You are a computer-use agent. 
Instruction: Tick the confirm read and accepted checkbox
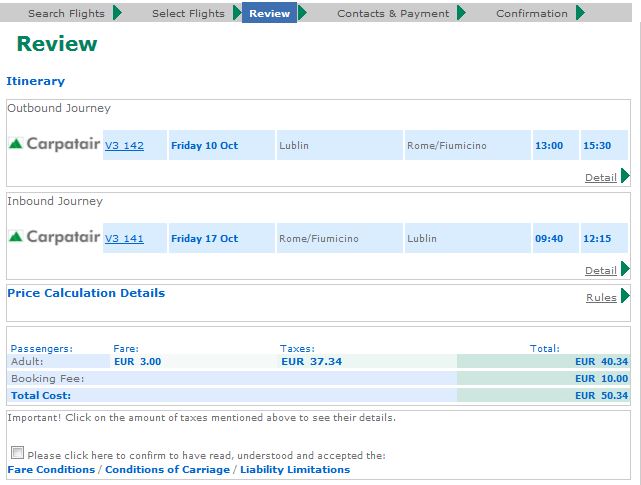click(17, 453)
